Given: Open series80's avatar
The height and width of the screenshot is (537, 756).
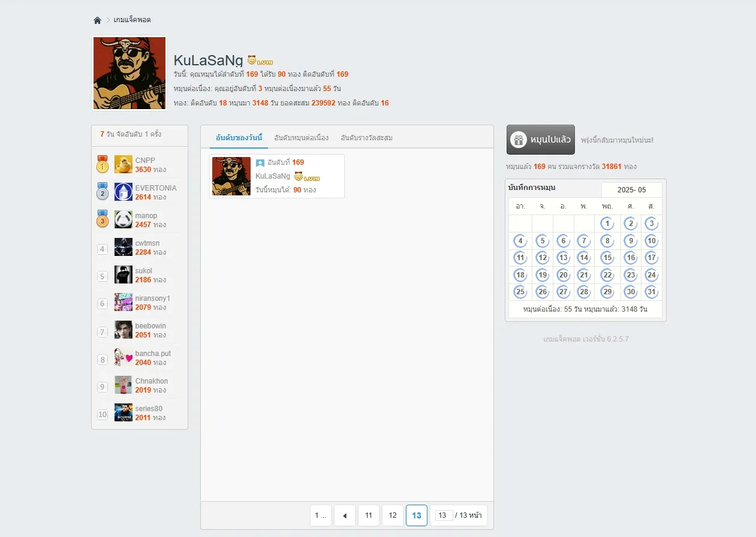Looking at the screenshot, I should click(x=124, y=412).
